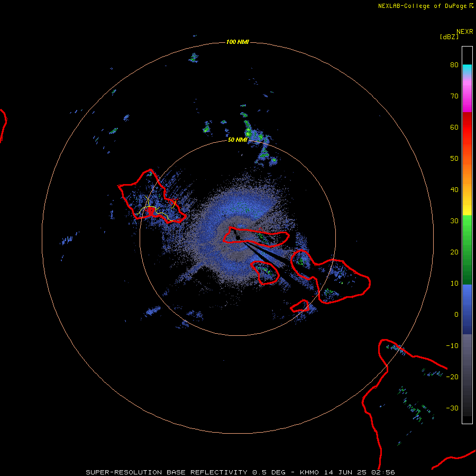This screenshot has height=476, width=476.
Task: Pick the gray segment of the color bar
Action: click(467, 375)
